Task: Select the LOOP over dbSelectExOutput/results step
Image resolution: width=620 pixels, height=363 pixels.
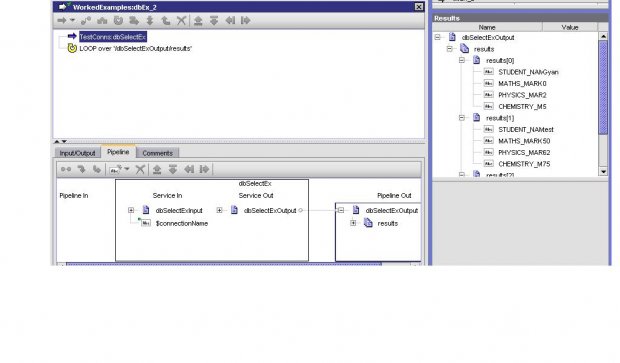Action: tap(136, 49)
